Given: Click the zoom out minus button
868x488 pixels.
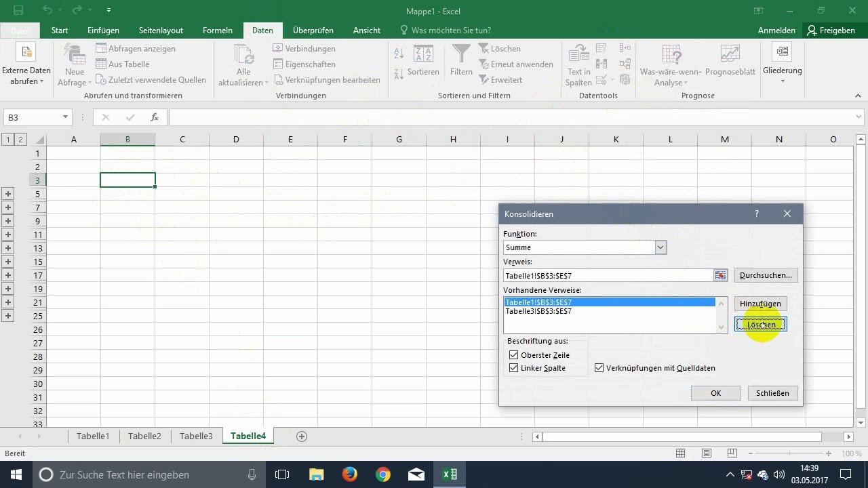Looking at the screenshot, I should pyautogui.click(x=749, y=453).
